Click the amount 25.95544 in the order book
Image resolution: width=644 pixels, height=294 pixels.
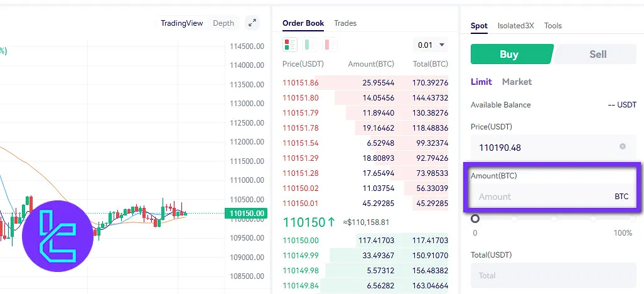click(378, 83)
